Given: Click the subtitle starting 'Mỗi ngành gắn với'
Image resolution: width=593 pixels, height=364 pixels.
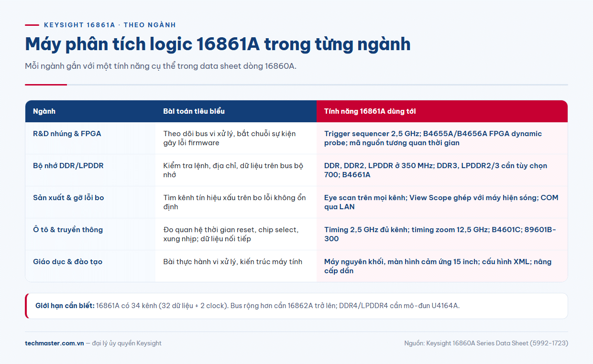Looking at the screenshot, I should [x=161, y=66].
